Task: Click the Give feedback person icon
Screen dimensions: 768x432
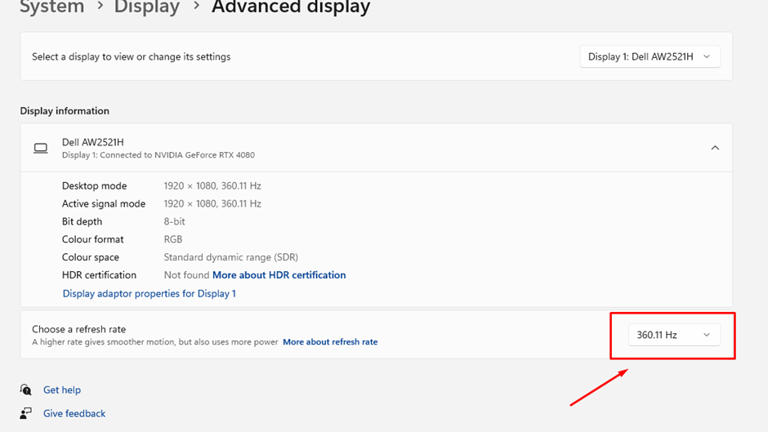Action: [26, 413]
